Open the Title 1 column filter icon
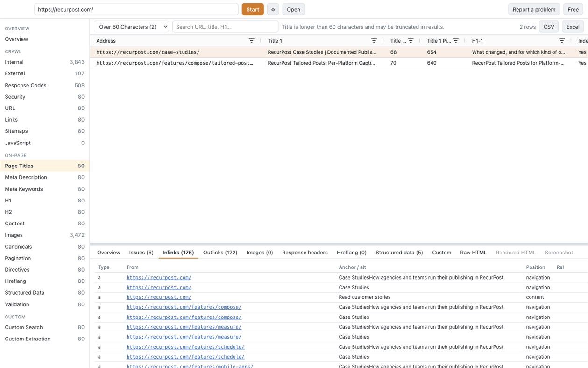This screenshot has width=588, height=368. pos(374,41)
